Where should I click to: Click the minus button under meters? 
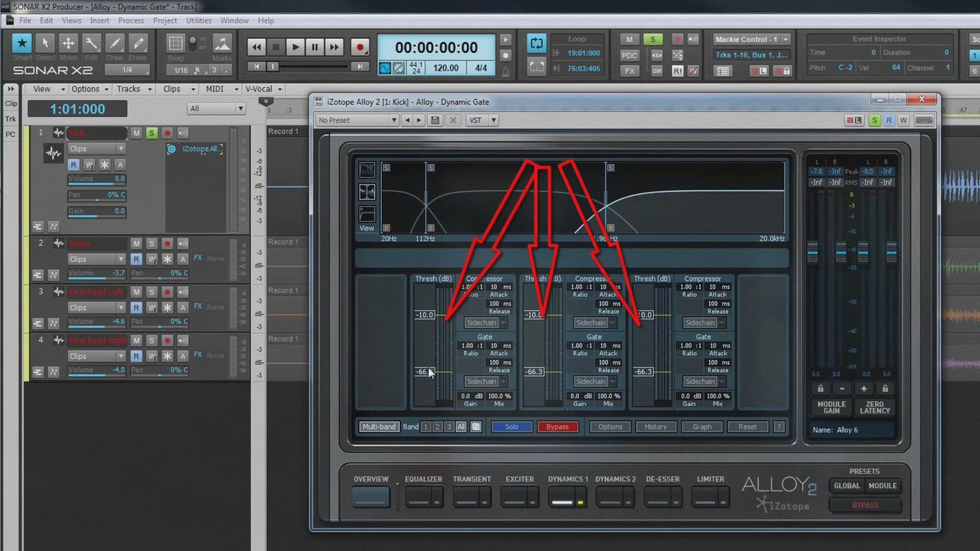click(x=842, y=389)
